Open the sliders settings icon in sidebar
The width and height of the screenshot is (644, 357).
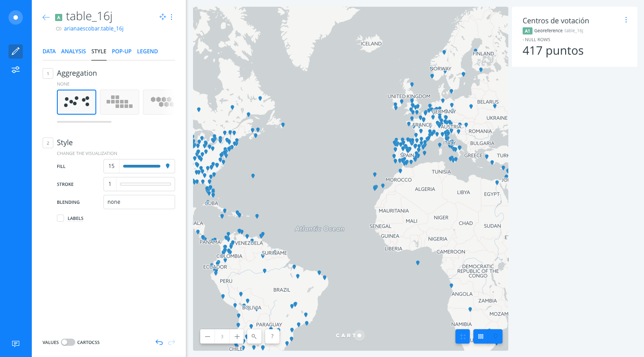coord(16,69)
